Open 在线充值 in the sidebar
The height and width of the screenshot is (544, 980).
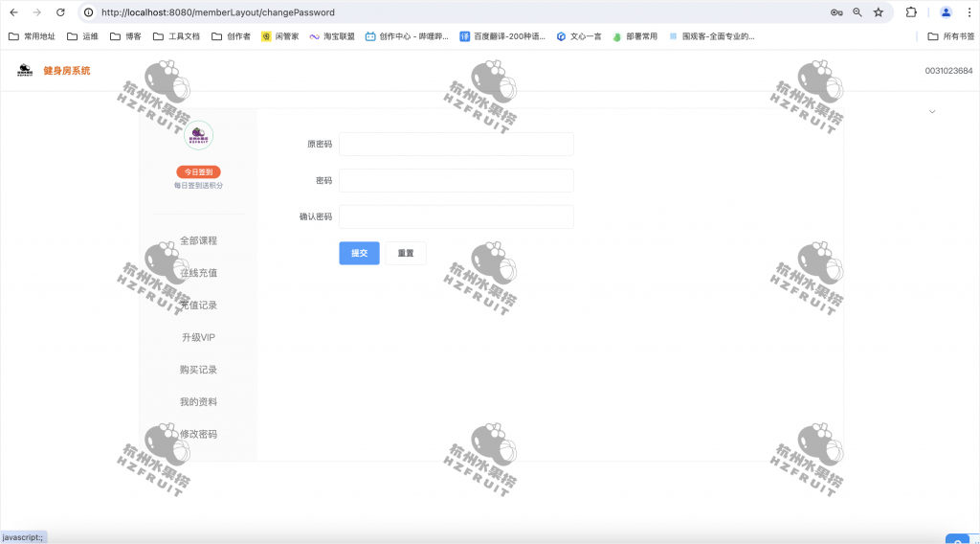click(x=199, y=273)
